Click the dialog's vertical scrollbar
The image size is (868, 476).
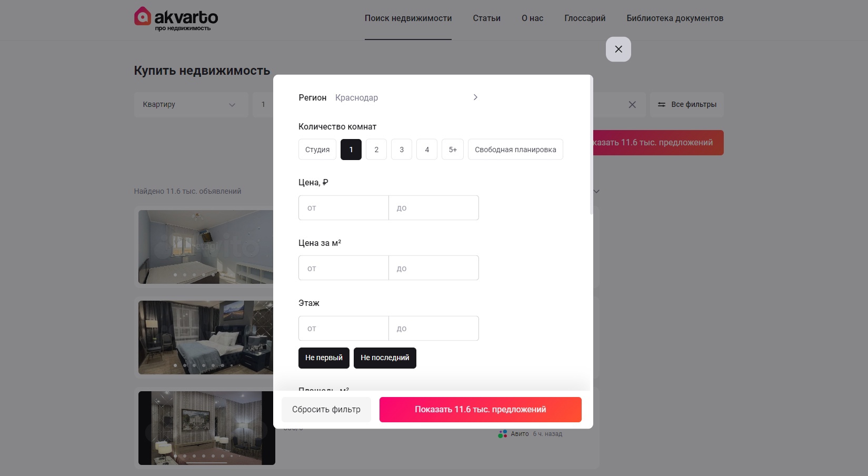tap(591, 145)
